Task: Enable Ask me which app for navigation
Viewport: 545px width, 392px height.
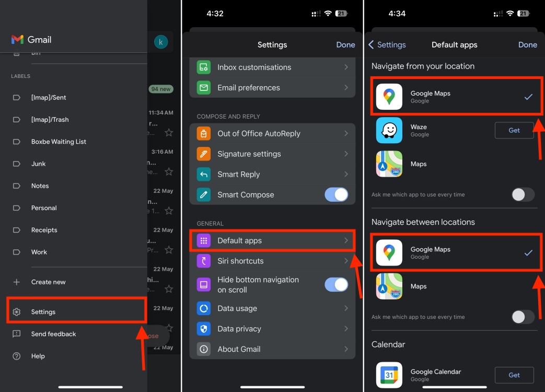Action: click(x=522, y=194)
